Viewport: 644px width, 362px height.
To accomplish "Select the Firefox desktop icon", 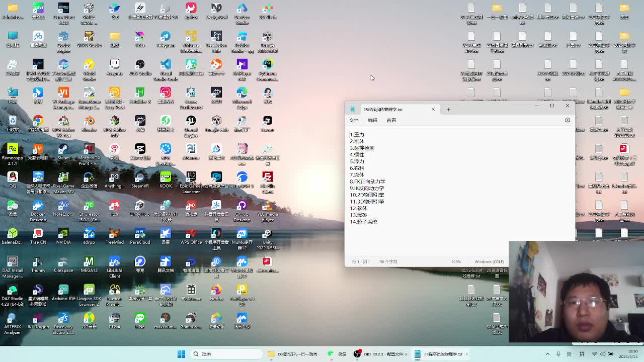I will click(x=216, y=293).
